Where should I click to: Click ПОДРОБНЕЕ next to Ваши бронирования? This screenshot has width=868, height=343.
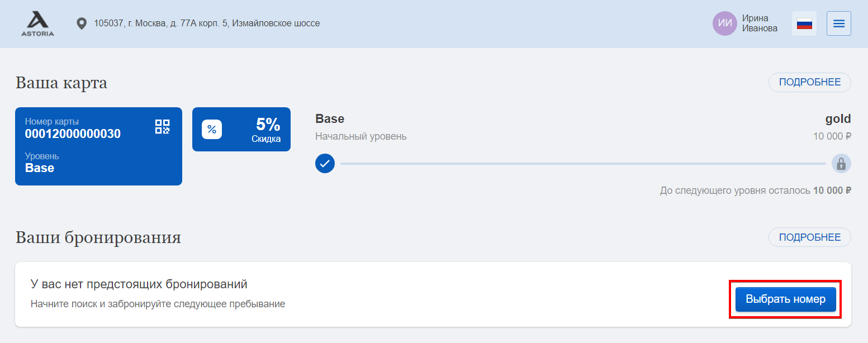810,237
